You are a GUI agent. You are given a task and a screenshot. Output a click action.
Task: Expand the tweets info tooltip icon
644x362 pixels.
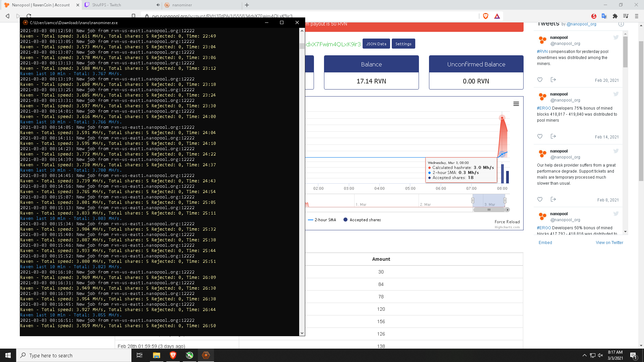click(x=621, y=24)
